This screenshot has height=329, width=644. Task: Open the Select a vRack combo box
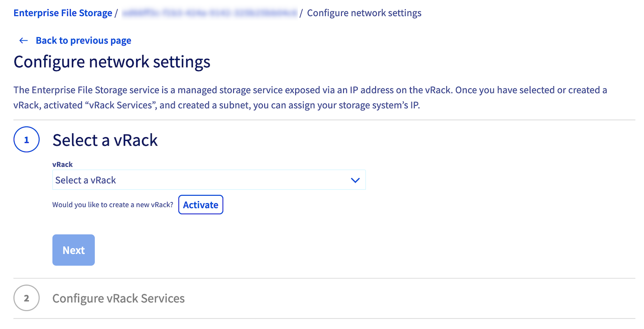click(202, 181)
